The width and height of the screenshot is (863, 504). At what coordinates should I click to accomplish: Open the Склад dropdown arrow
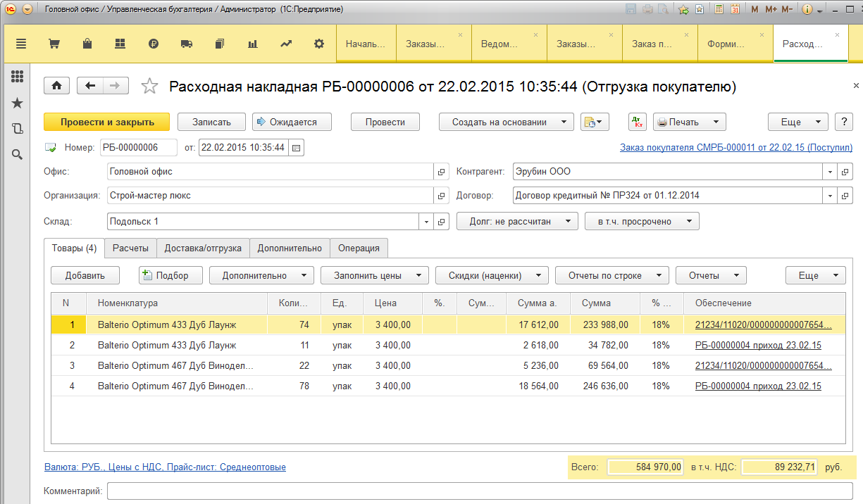pyautogui.click(x=426, y=222)
